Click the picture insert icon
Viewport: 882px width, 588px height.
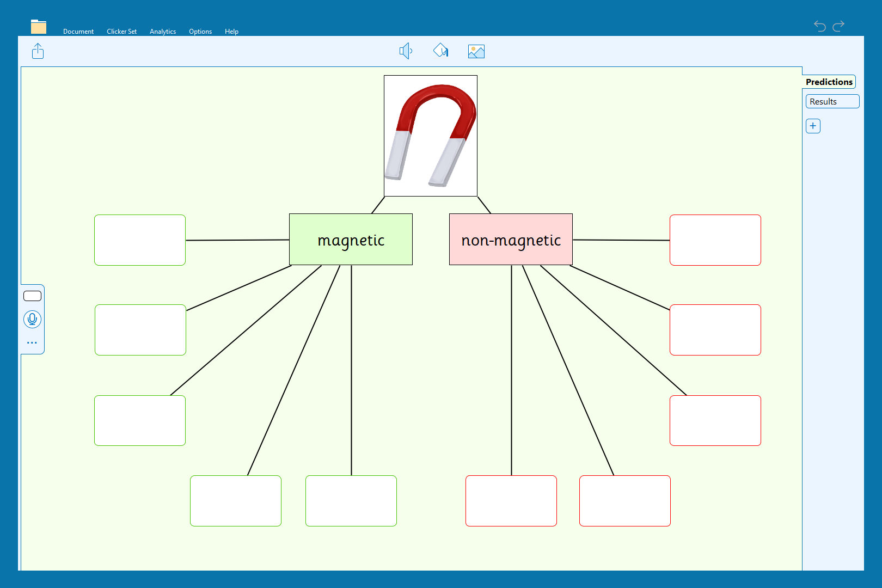click(x=476, y=51)
